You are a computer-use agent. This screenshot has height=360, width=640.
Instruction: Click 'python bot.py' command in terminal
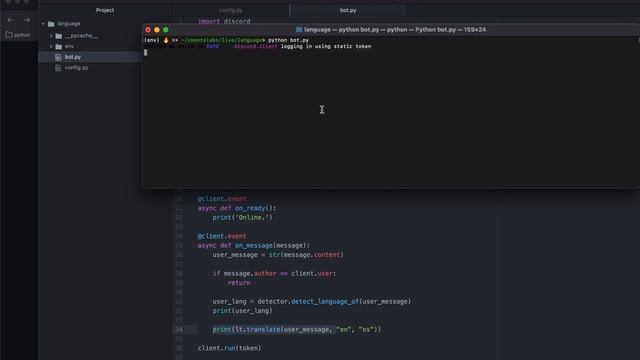pos(288,40)
